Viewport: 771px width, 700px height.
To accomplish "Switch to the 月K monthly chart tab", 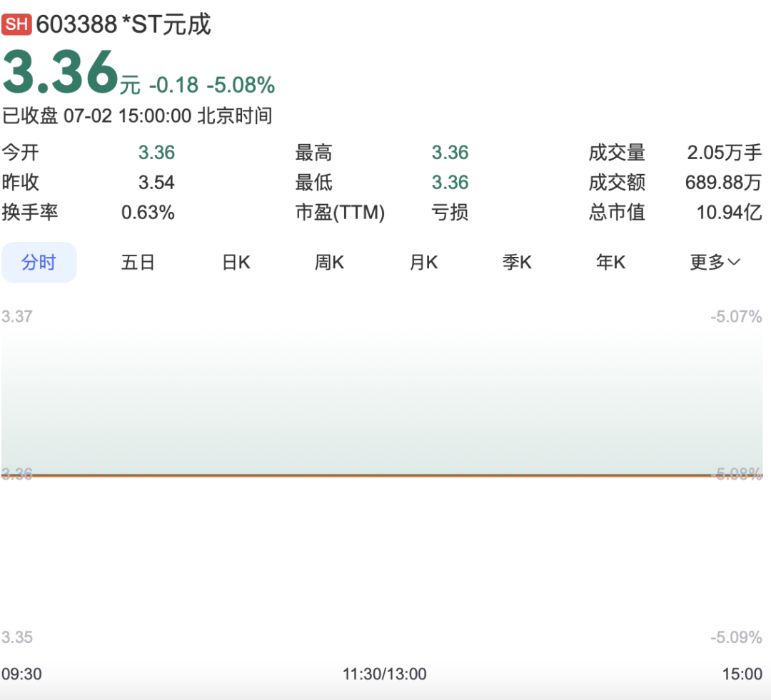I will click(423, 263).
